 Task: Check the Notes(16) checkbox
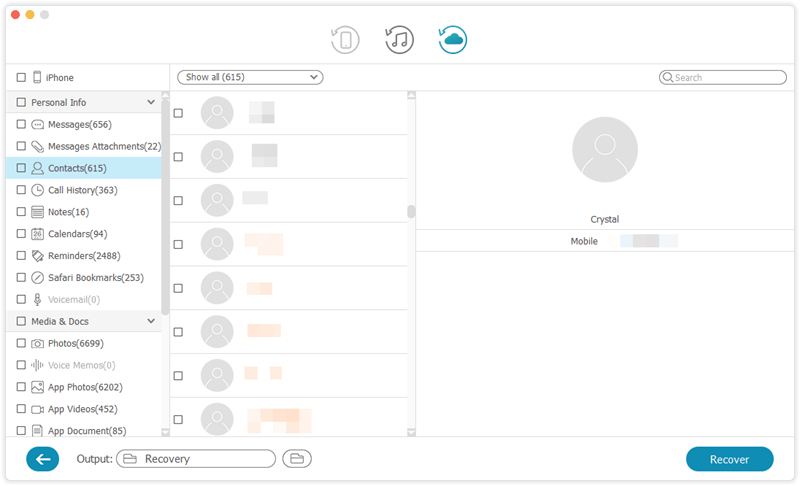[21, 212]
